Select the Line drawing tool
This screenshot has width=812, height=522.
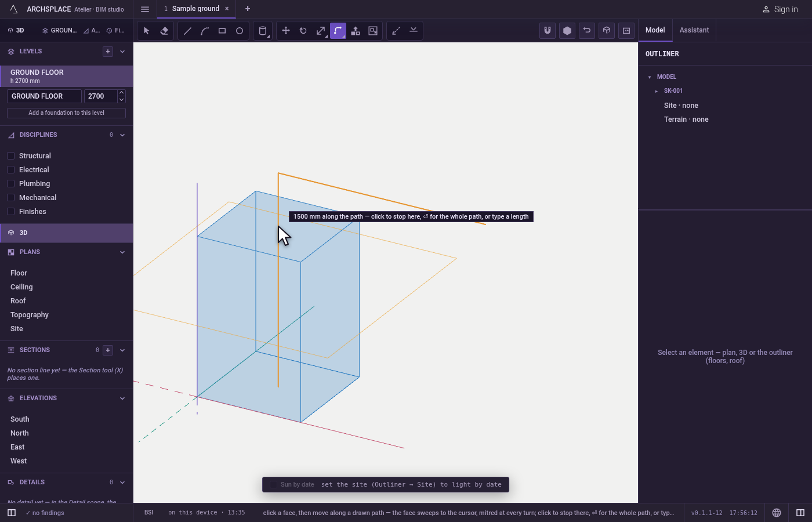[187, 31]
